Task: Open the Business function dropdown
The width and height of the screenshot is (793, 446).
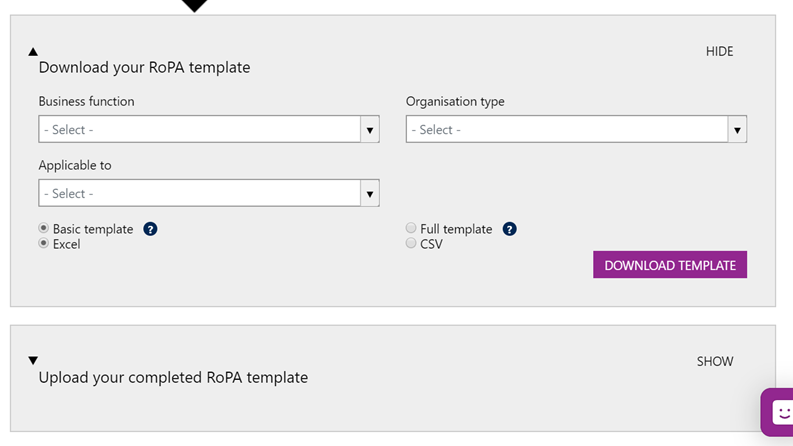Action: pyautogui.click(x=209, y=129)
